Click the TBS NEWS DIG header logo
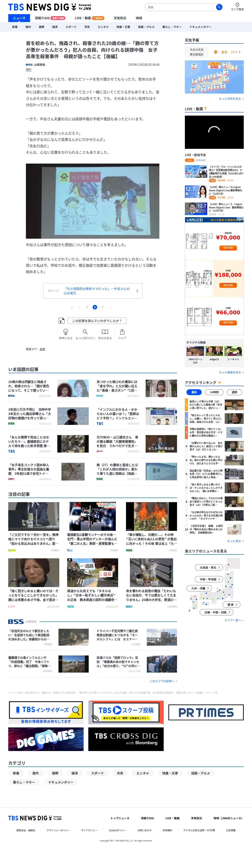 [x=49, y=7]
